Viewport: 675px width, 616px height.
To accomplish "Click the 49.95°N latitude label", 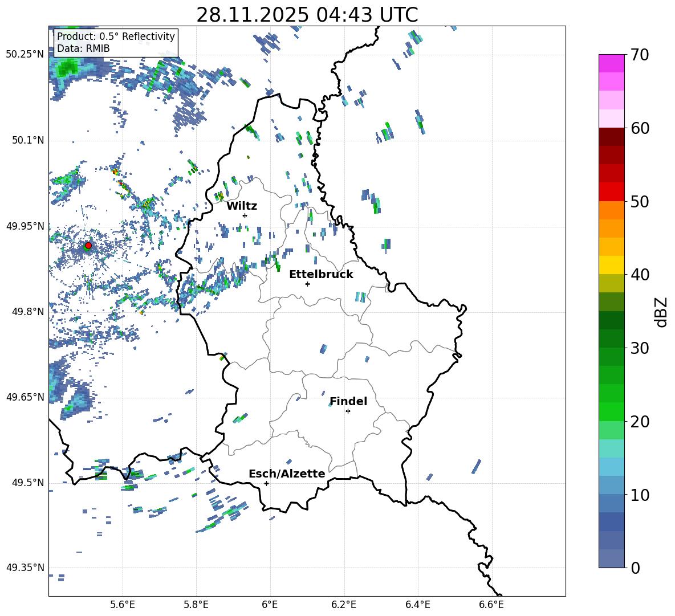I will (x=25, y=226).
